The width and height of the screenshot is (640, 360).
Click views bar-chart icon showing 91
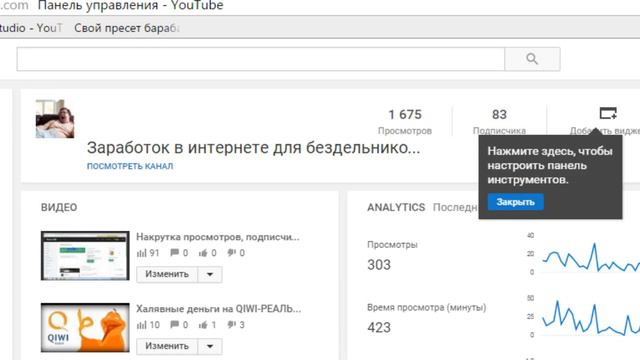coord(142,253)
